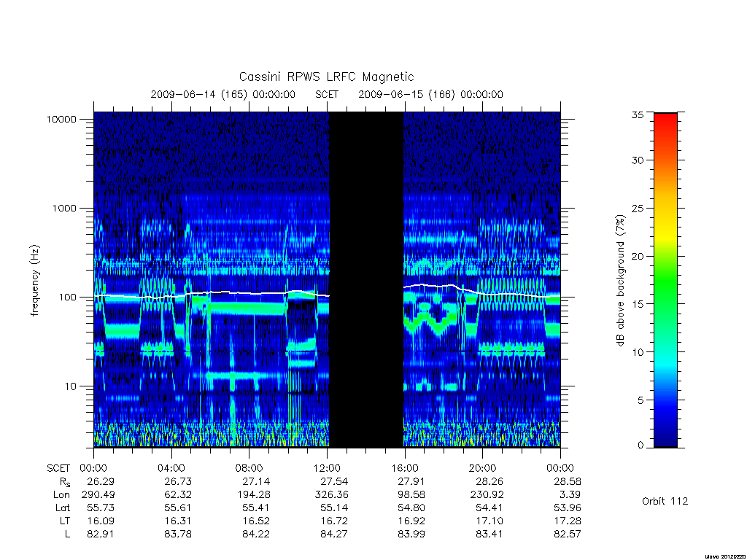Click the '35' color scale label
This screenshot has height=560, width=747.
pyautogui.click(x=637, y=114)
